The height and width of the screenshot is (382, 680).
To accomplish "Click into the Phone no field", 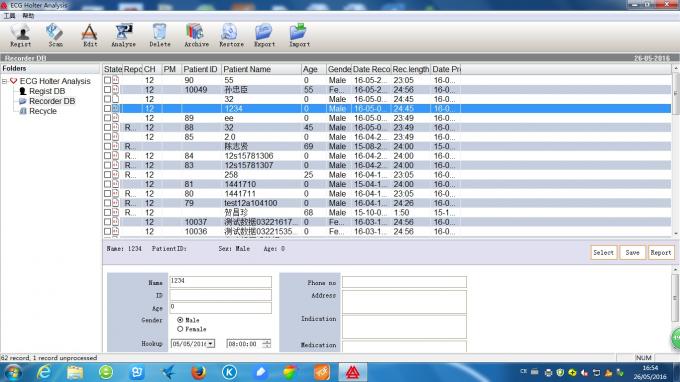I will point(404,282).
